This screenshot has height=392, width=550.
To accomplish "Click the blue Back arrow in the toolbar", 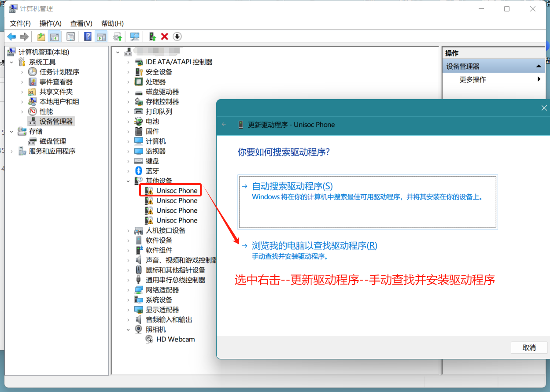I will 11,37.
